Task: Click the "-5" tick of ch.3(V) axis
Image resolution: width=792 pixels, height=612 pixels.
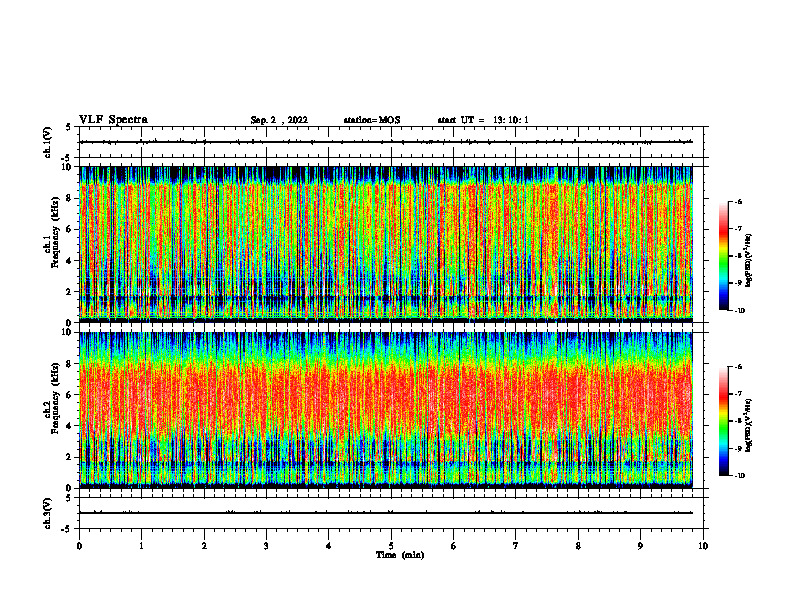Action: pyautogui.click(x=67, y=529)
